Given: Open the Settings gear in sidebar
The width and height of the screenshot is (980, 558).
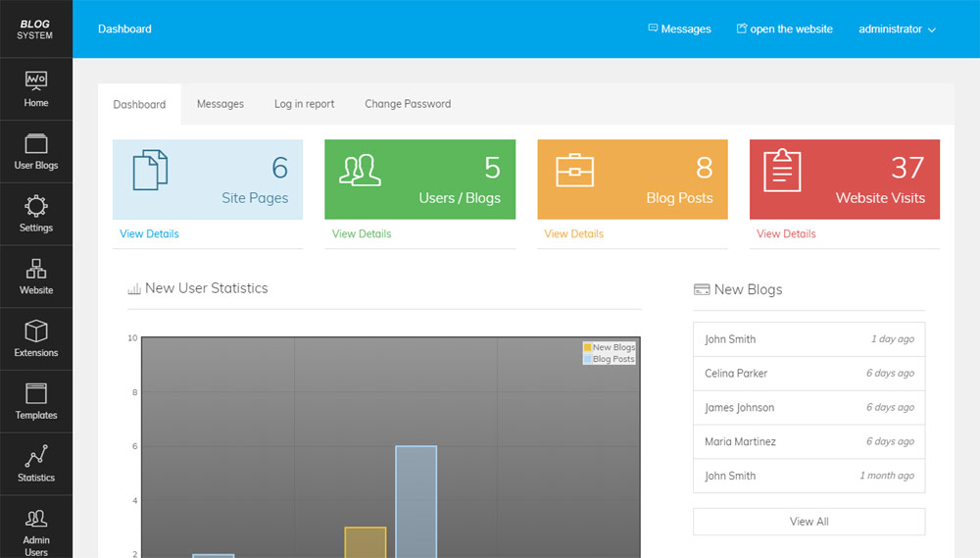Looking at the screenshot, I should [x=36, y=214].
